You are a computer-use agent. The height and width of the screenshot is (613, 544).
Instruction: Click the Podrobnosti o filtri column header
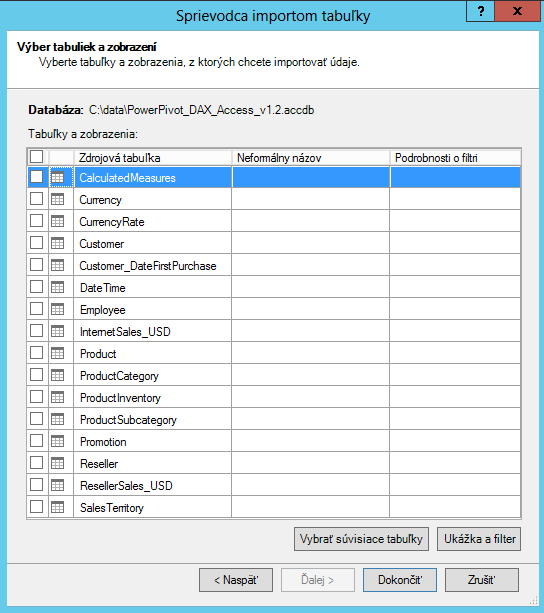coord(455,158)
